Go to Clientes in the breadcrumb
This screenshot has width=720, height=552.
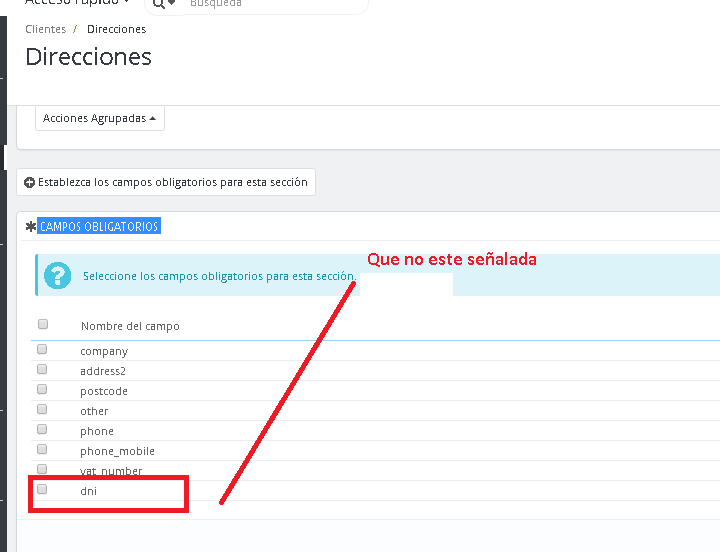click(45, 29)
